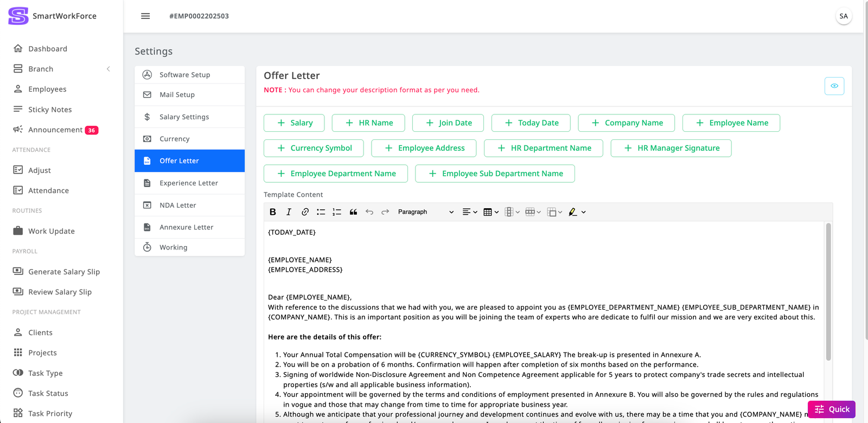Open the hamburger menu in the header
This screenshot has height=423, width=868.
point(145,16)
